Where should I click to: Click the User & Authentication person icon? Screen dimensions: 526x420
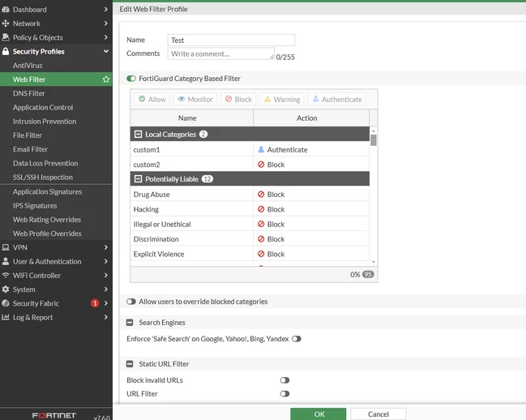(x=6, y=261)
